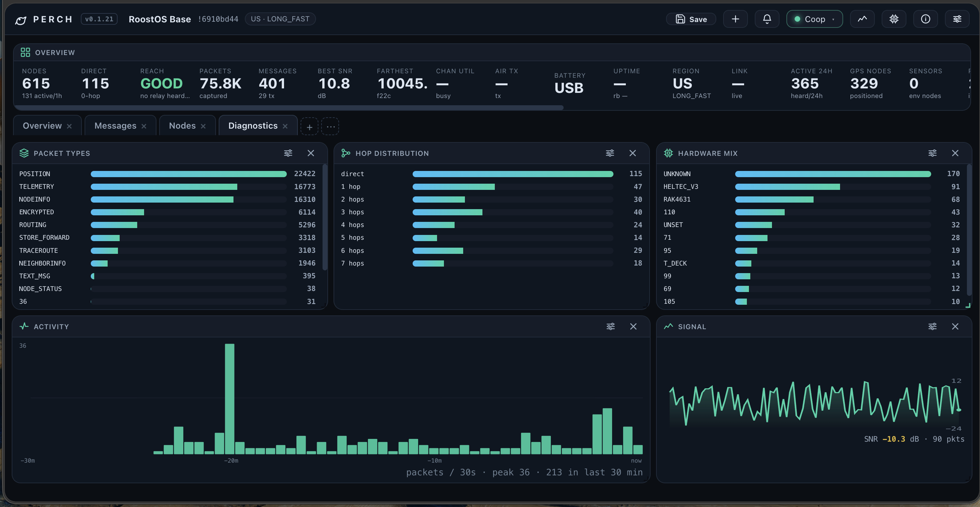
Task: Close the Messages tab
Action: (144, 126)
